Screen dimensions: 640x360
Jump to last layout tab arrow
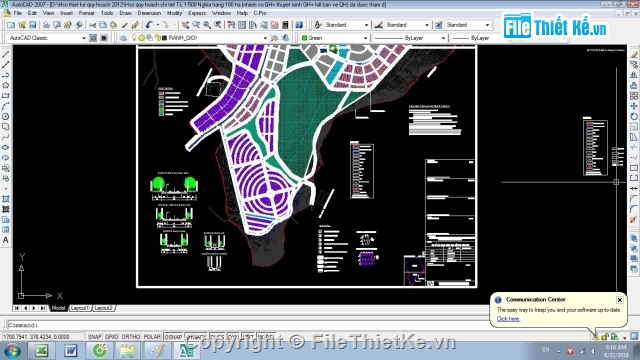42,308
